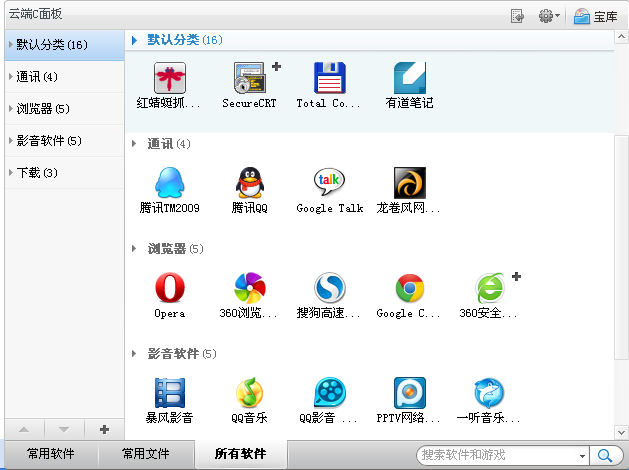
Task: Switch to 常用文件 tab
Action: (146, 454)
